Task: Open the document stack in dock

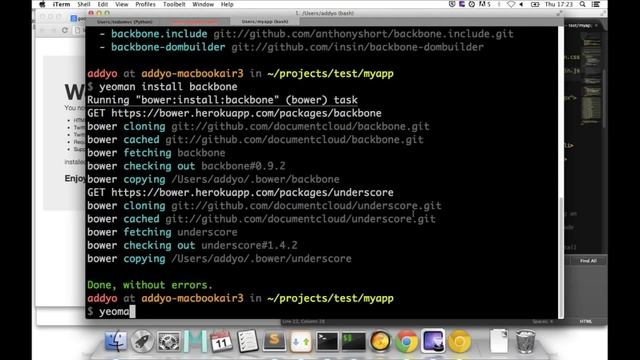Action: pyautogui.click(x=499, y=341)
